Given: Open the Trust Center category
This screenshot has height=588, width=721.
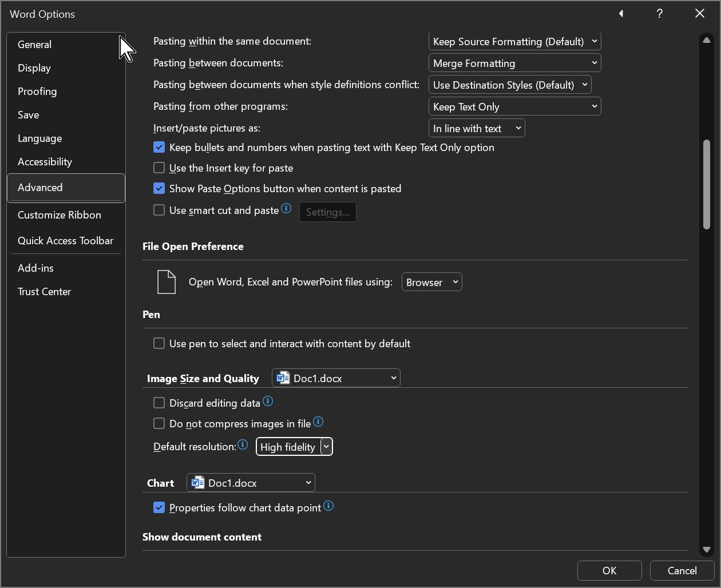Looking at the screenshot, I should (x=44, y=292).
